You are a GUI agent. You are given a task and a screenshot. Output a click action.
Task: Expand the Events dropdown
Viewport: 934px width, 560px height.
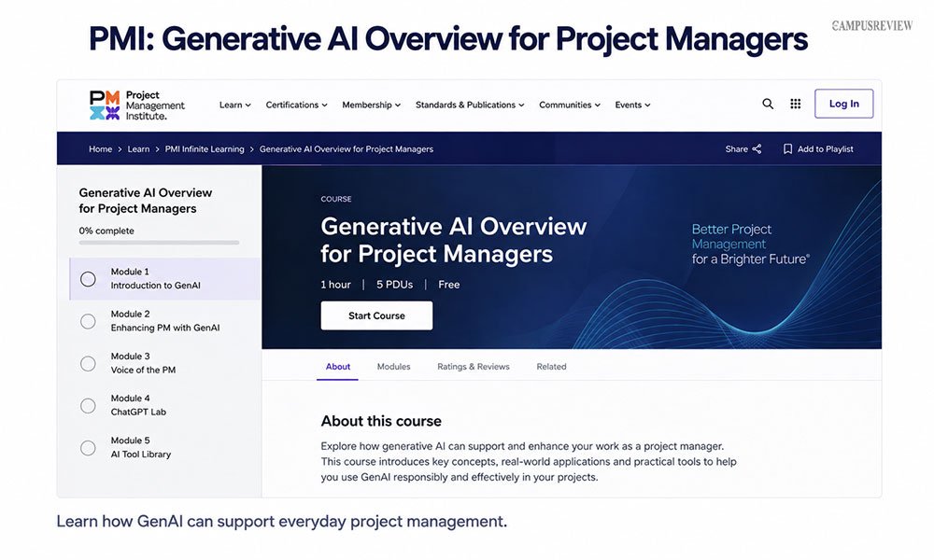632,105
